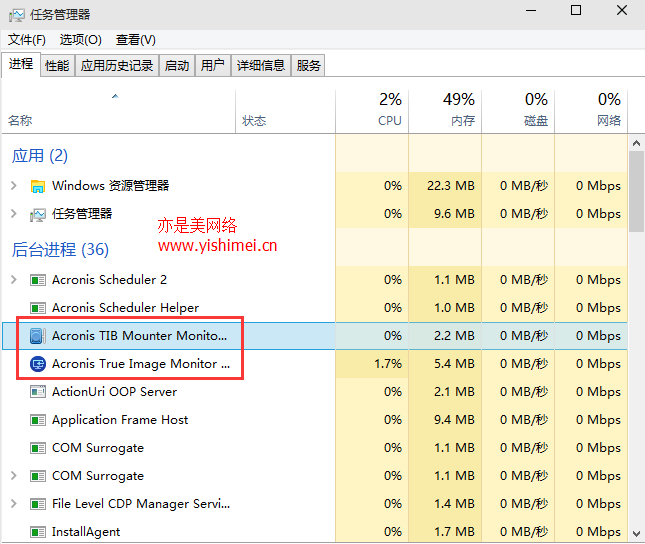Click the 后台进程 (36) group heading

coord(60,250)
